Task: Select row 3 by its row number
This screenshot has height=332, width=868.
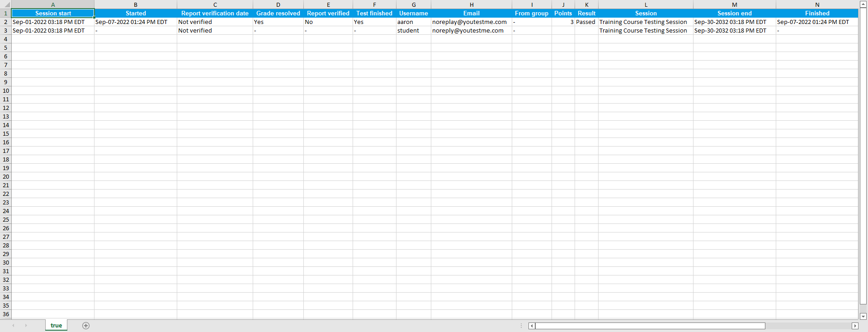Action: [x=6, y=30]
